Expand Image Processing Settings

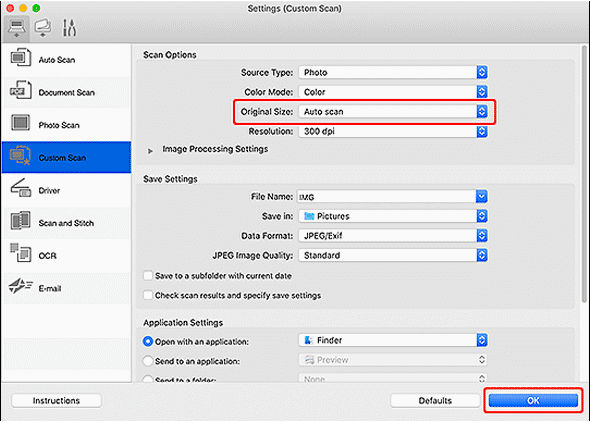(x=150, y=151)
